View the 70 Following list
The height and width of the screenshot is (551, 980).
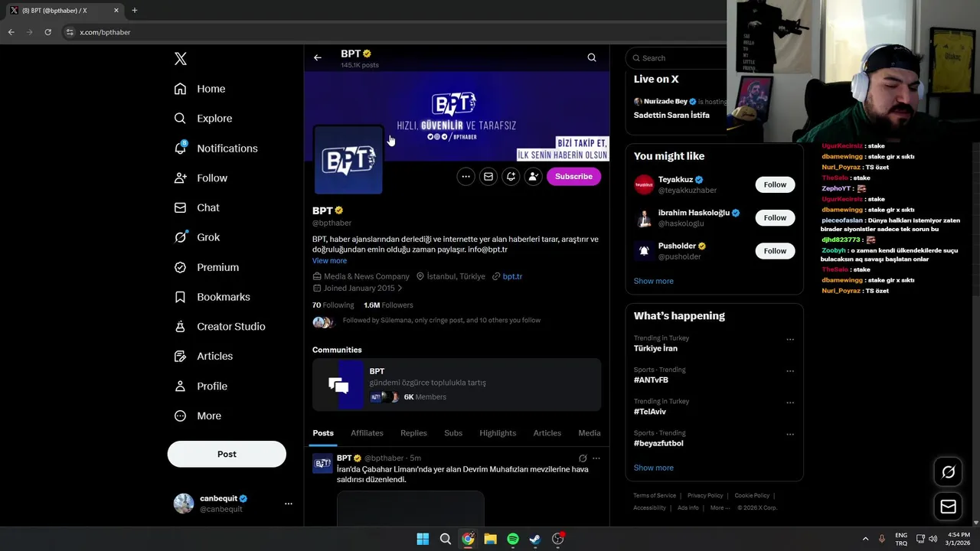tap(333, 305)
